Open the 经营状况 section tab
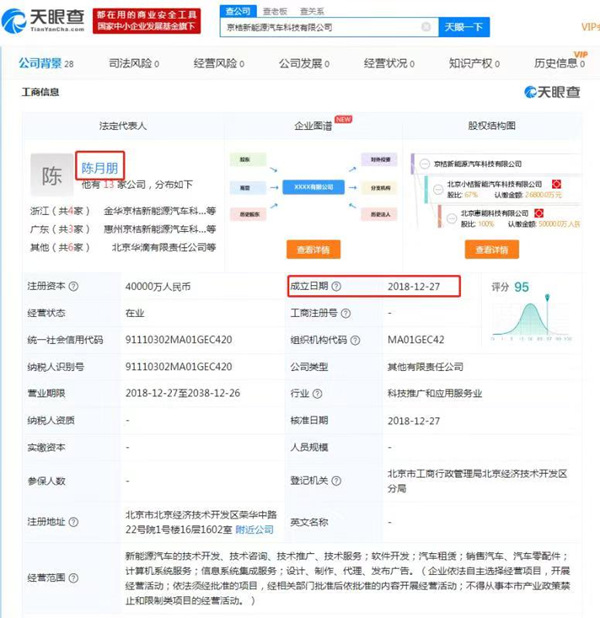 [389, 63]
